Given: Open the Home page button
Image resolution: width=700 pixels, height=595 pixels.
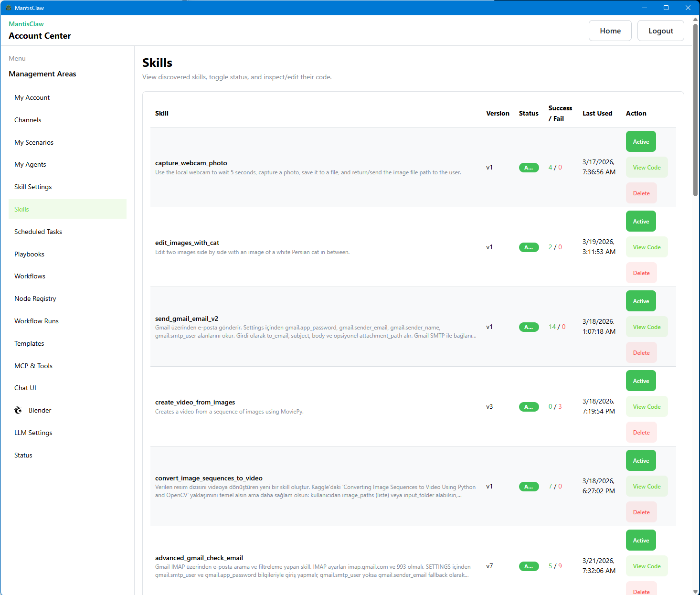Looking at the screenshot, I should 610,31.
